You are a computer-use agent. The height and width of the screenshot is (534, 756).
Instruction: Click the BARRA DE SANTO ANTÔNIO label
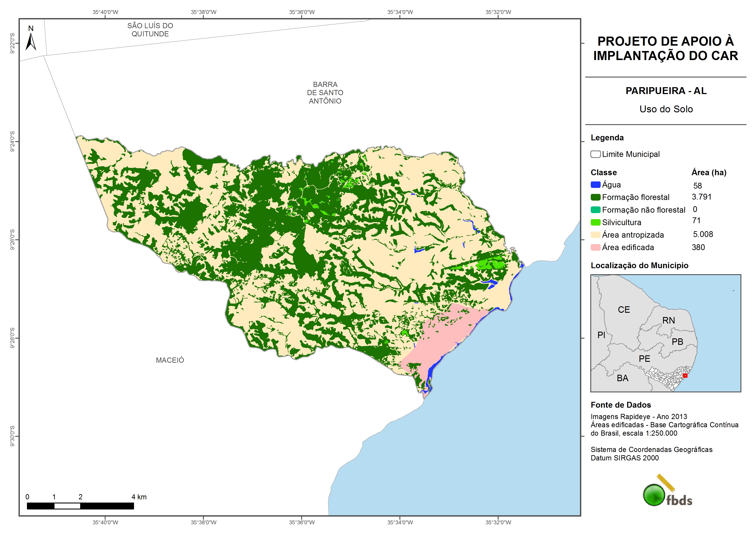(x=325, y=93)
